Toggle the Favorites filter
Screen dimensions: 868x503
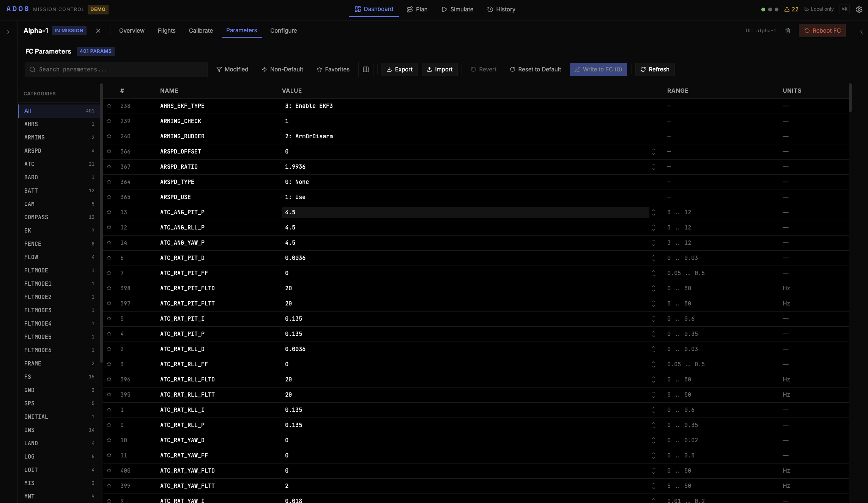333,70
